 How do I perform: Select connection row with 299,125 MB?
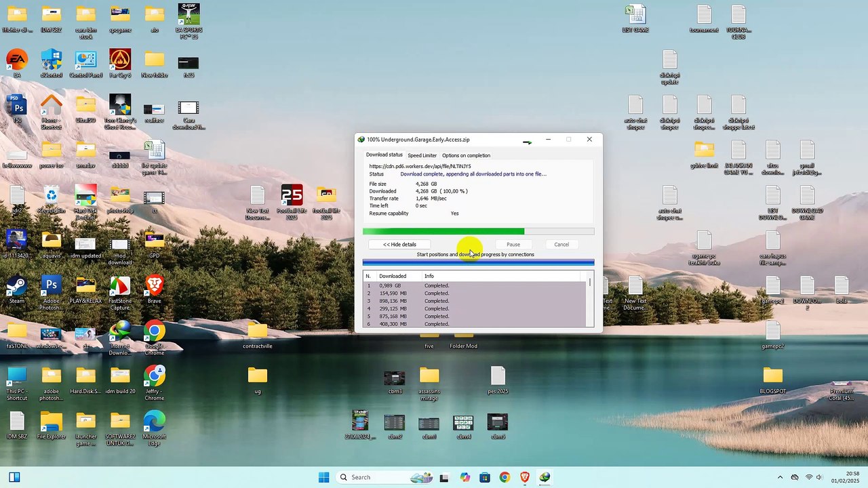[x=475, y=308]
